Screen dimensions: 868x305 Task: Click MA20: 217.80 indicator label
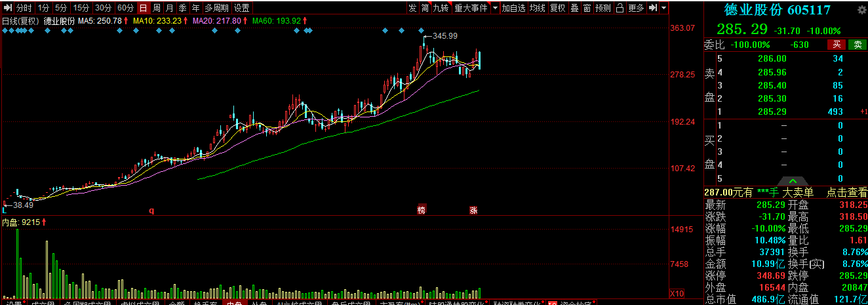click(216, 21)
